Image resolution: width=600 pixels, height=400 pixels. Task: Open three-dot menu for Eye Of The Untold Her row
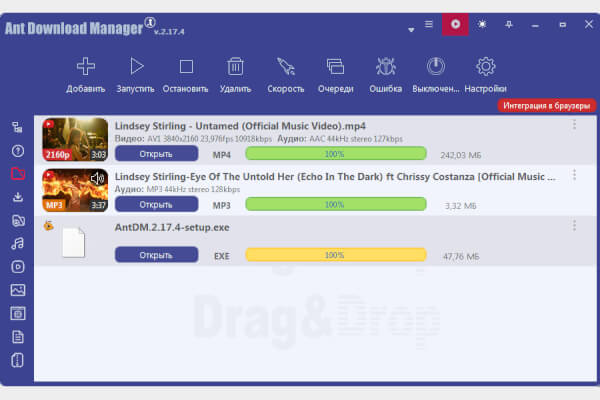click(x=574, y=175)
